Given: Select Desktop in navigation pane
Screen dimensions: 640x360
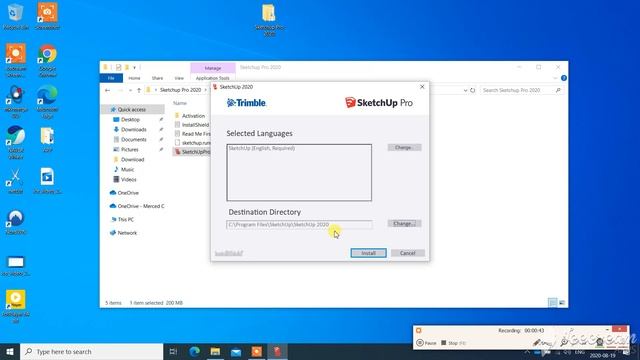Looking at the screenshot, I should point(130,120).
